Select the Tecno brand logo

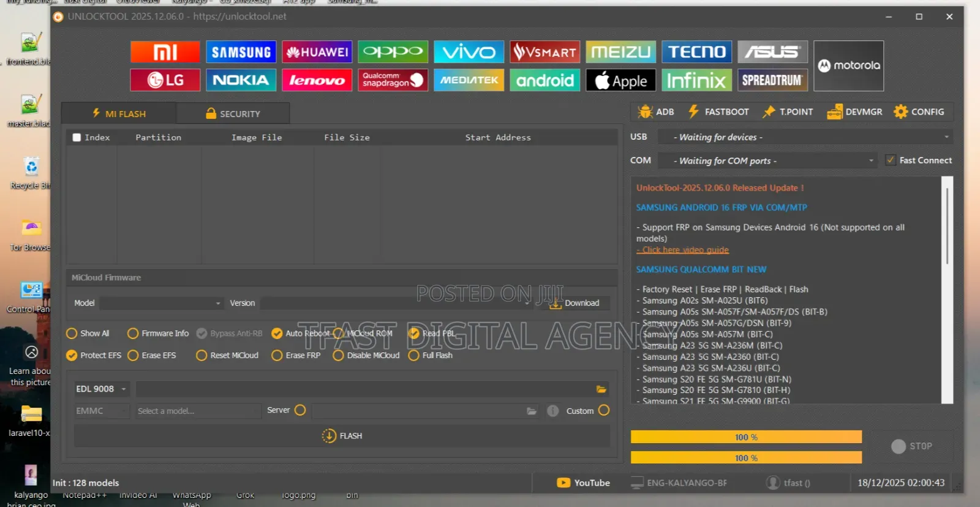697,52
